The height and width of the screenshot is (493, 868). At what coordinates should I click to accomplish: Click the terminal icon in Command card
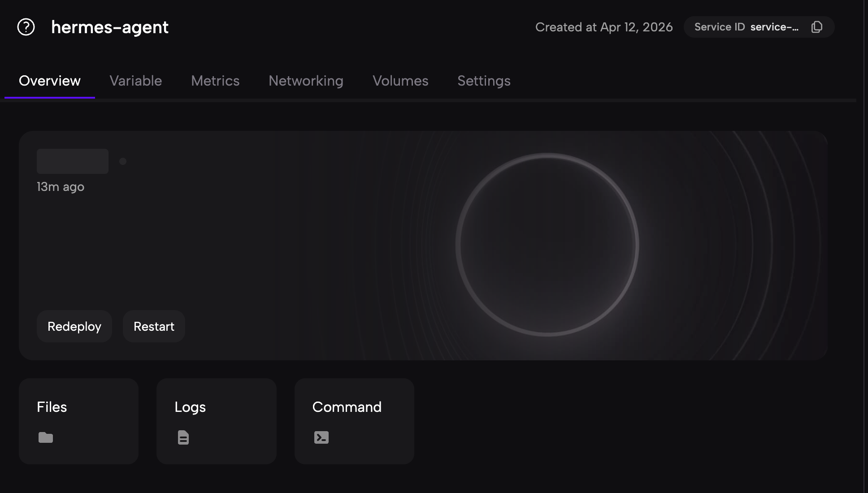click(321, 437)
